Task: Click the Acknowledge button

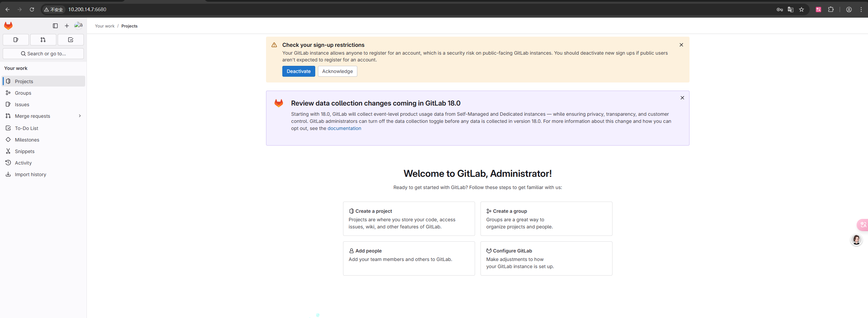Action: click(x=337, y=71)
